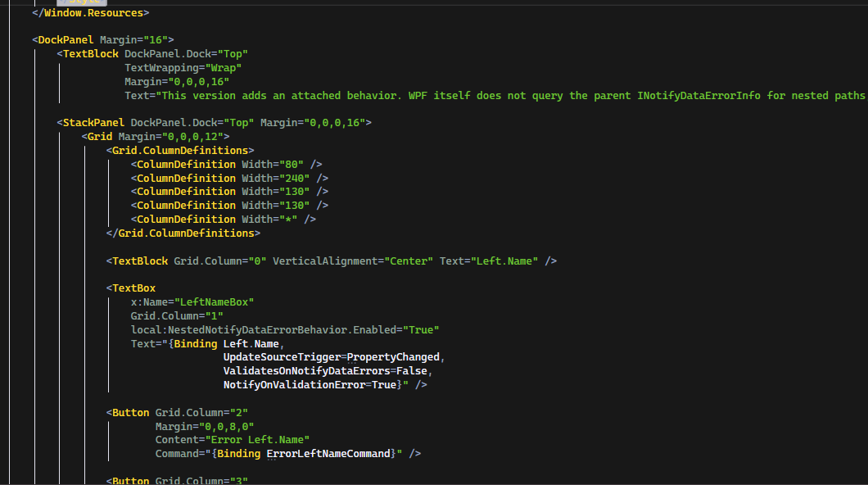This screenshot has width=868, height=485.
Task: Click the StackPanel opening tag
Action: [x=91, y=122]
